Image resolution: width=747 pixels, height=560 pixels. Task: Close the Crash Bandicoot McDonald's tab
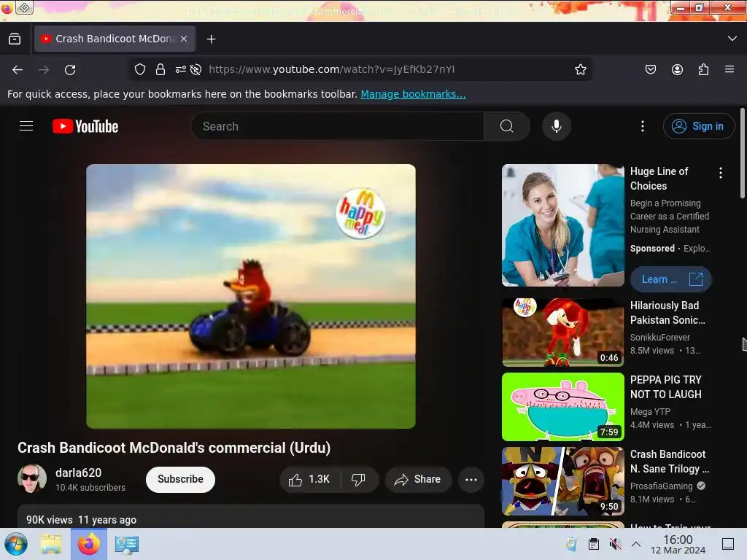click(x=184, y=39)
